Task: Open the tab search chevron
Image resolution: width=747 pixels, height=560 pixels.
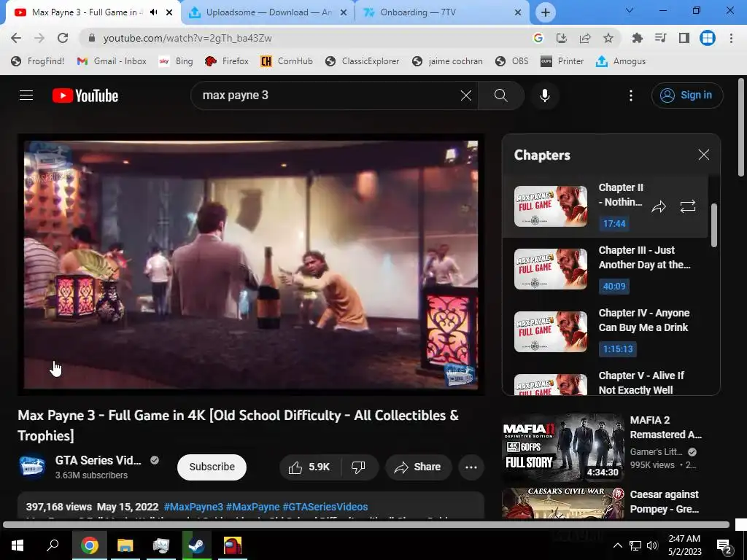Action: coord(630,10)
